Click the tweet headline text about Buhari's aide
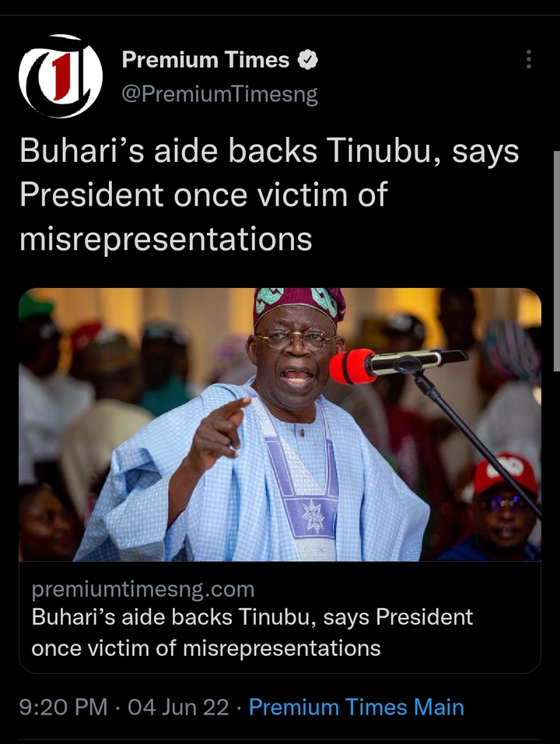This screenshot has width=560, height=744. click(x=269, y=195)
